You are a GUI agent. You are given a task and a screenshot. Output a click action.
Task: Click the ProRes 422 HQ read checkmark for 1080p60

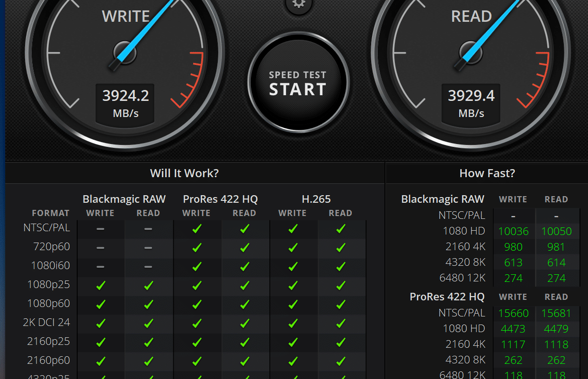(x=244, y=304)
